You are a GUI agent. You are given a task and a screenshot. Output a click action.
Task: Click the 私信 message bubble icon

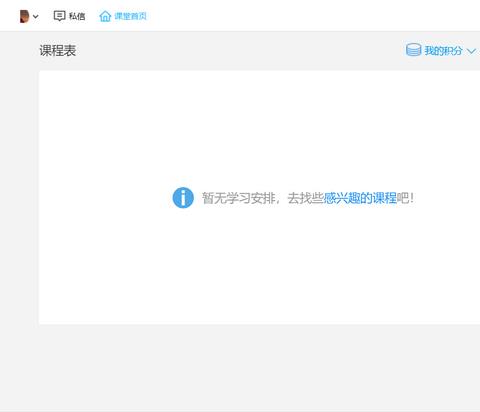[59, 16]
